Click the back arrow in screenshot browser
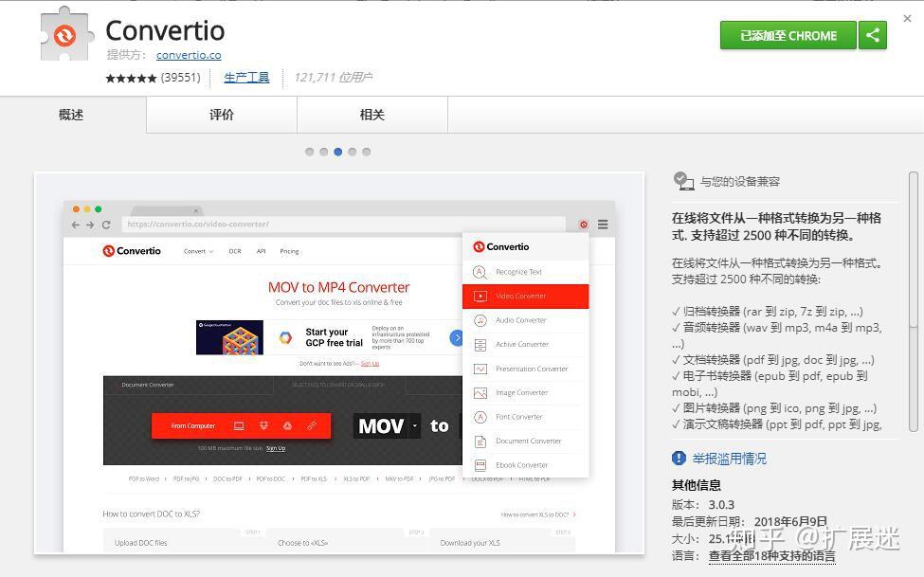 tap(76, 225)
